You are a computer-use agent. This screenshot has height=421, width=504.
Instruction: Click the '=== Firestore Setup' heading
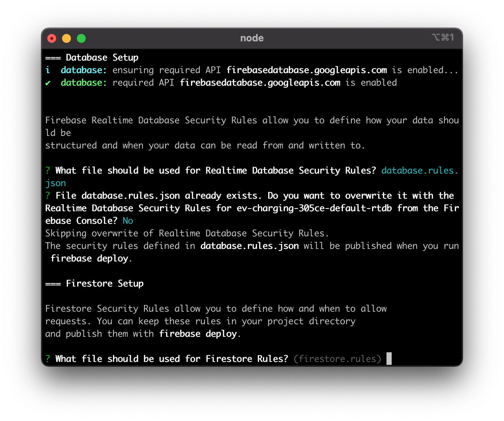tap(95, 284)
